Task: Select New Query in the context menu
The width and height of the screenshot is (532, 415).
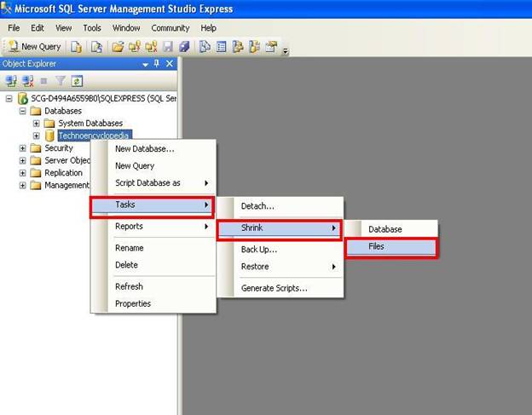Action: coord(153,166)
